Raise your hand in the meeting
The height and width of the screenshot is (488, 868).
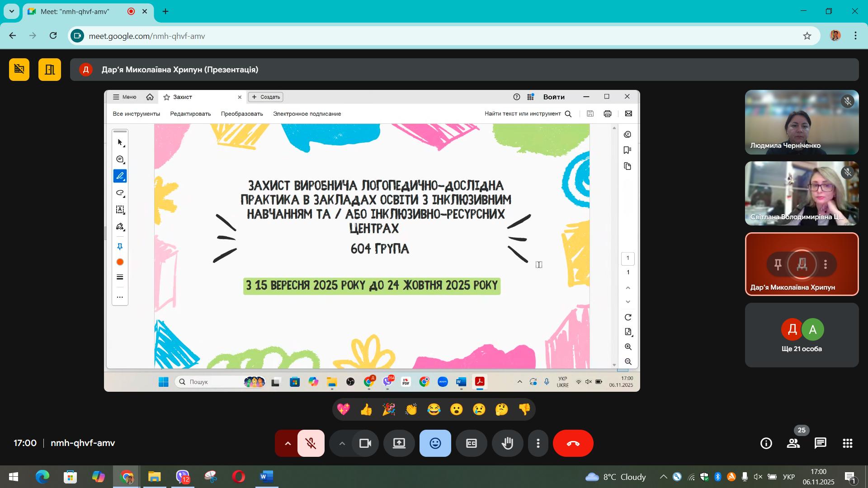507,443
